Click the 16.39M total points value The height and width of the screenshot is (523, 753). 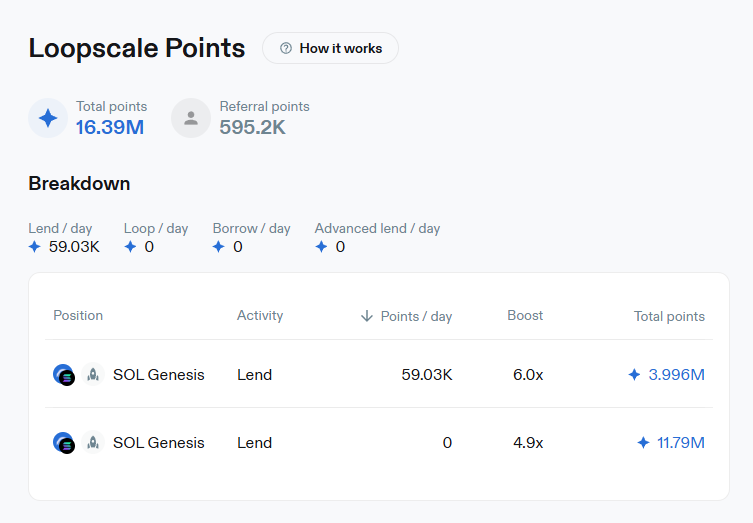(110, 127)
